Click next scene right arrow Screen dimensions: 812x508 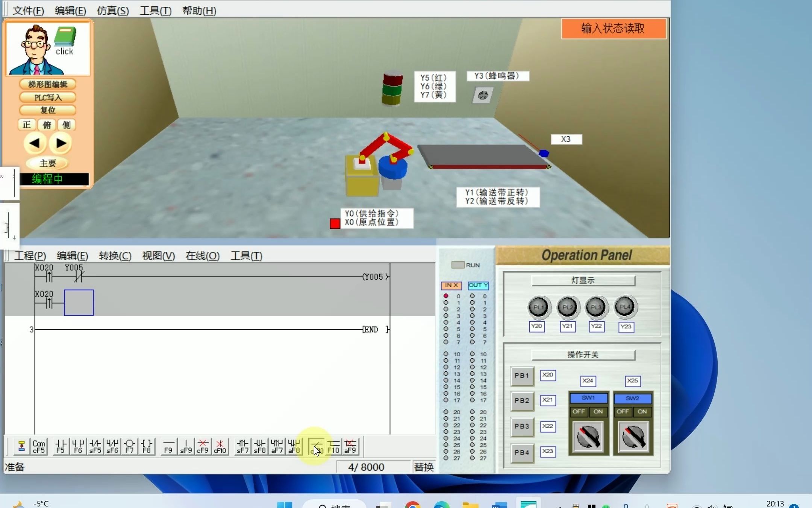pos(61,143)
